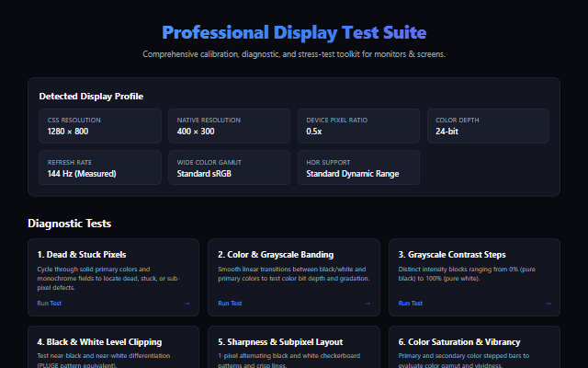Screen dimensions: 588x368
Task: Open the 1. Dead & Stuck Pixels test title
Action: (82, 255)
